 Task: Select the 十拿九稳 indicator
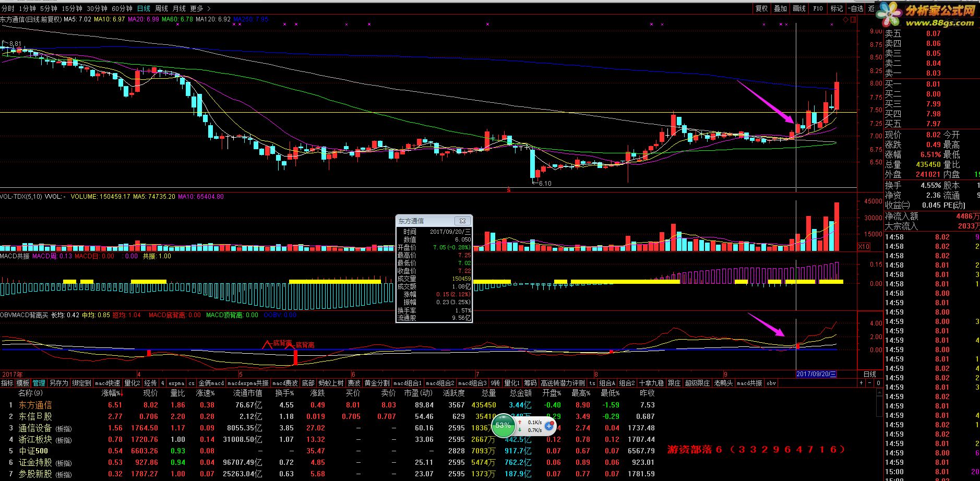click(651, 383)
